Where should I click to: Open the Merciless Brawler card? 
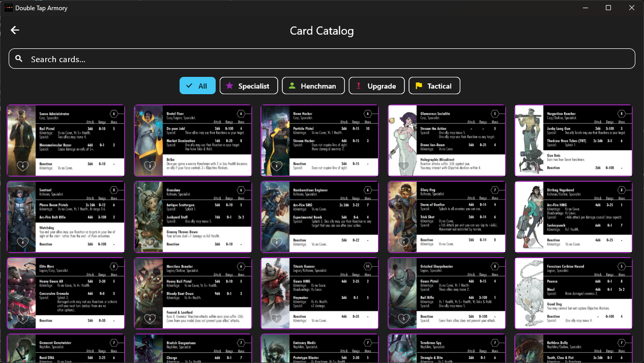(x=193, y=293)
